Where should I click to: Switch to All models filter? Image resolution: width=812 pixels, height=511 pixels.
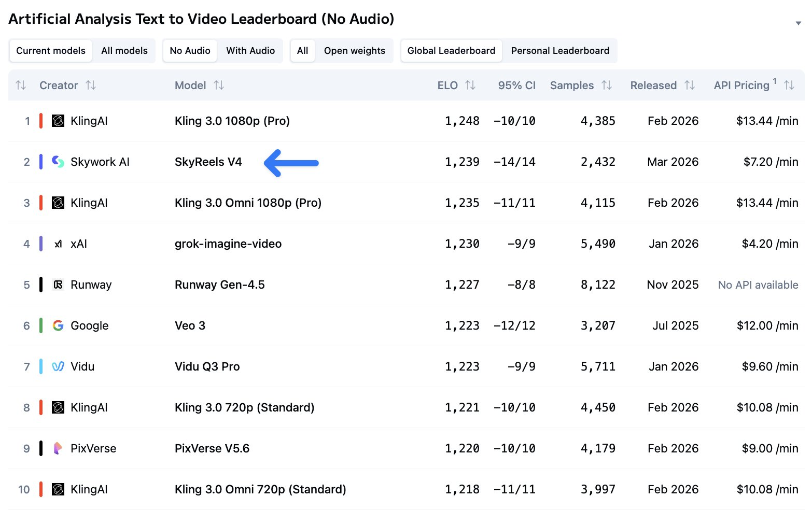point(124,51)
